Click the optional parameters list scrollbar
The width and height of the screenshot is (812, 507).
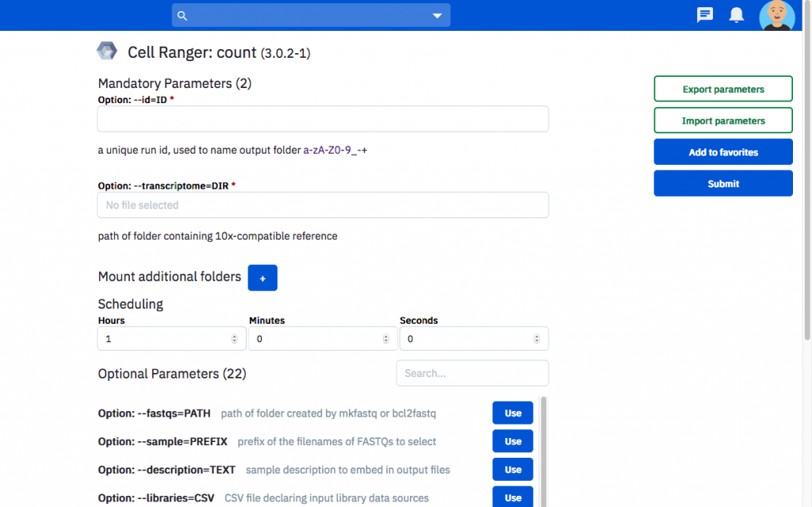(x=543, y=451)
